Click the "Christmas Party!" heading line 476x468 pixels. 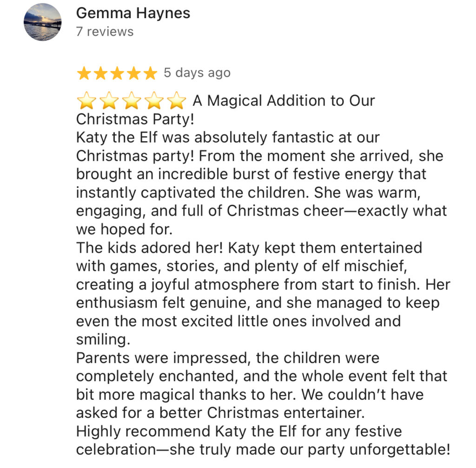(135, 119)
